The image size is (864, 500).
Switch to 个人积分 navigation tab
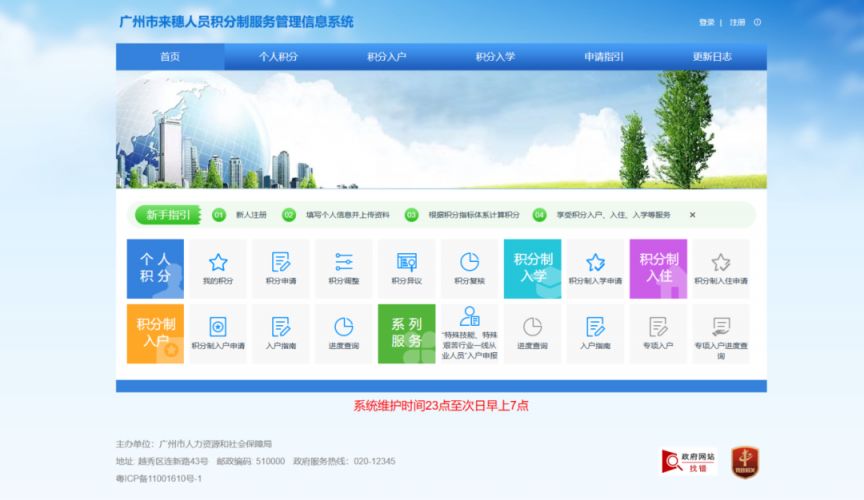point(278,57)
